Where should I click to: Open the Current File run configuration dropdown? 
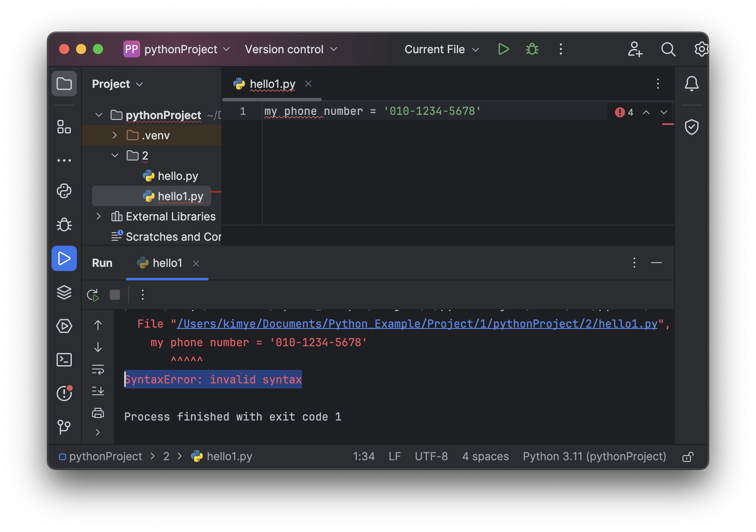441,49
